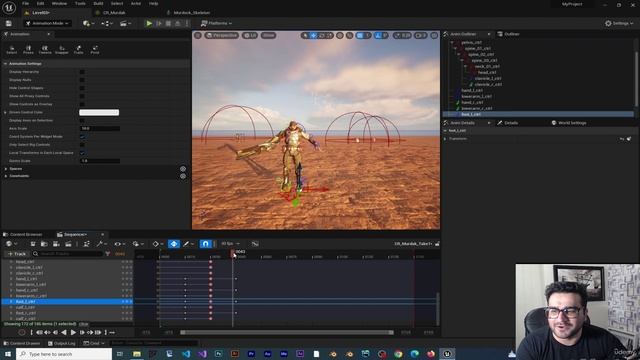Click the Driven Control Color white swatch

coord(99,112)
